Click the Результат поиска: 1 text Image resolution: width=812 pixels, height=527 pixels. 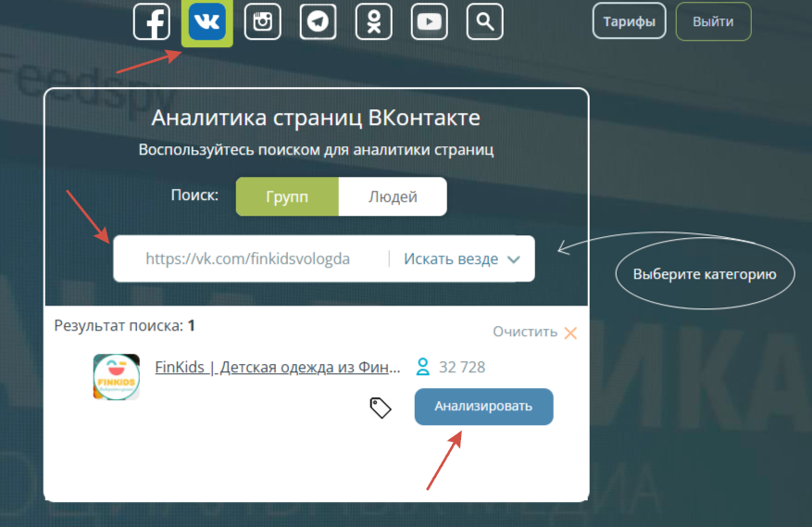(x=124, y=325)
